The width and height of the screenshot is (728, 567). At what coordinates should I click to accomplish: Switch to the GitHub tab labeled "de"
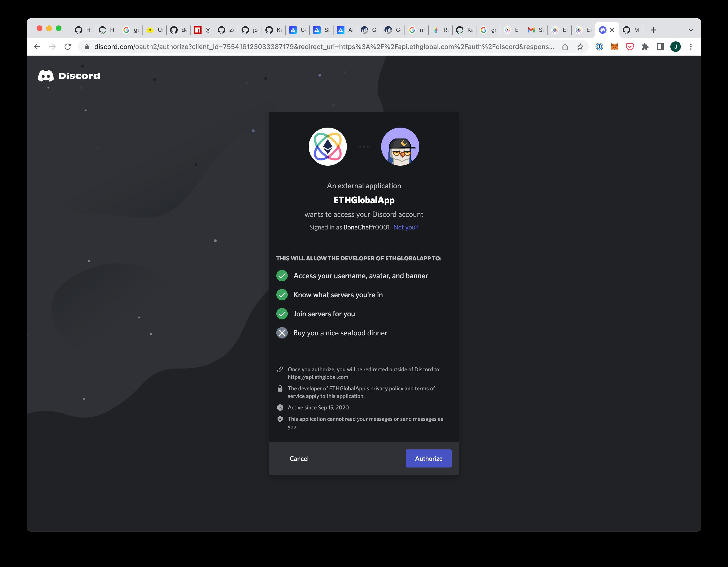click(x=178, y=30)
